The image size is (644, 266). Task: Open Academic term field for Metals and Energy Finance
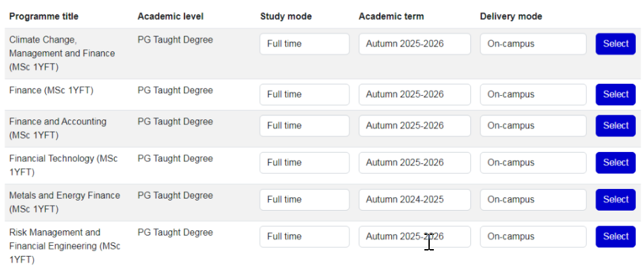pyautogui.click(x=414, y=200)
